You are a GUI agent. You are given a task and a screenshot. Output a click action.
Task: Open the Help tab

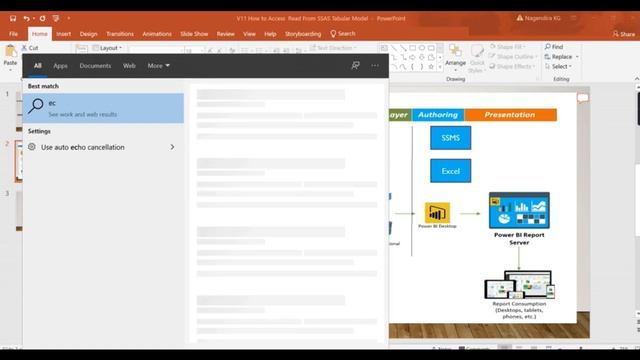270,34
